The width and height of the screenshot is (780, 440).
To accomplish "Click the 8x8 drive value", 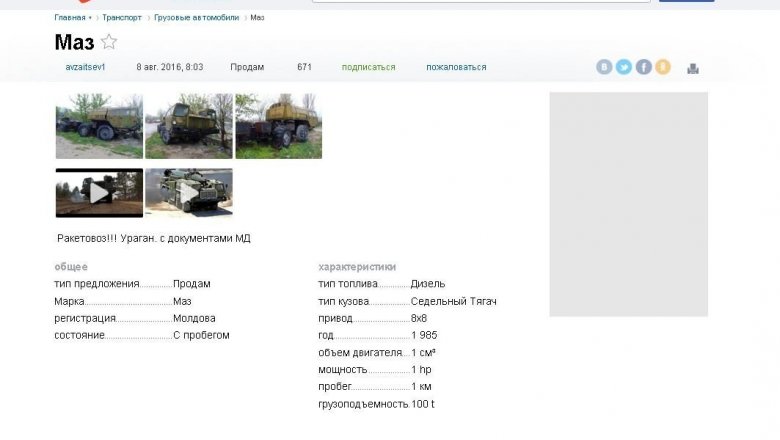I will [x=419, y=318].
